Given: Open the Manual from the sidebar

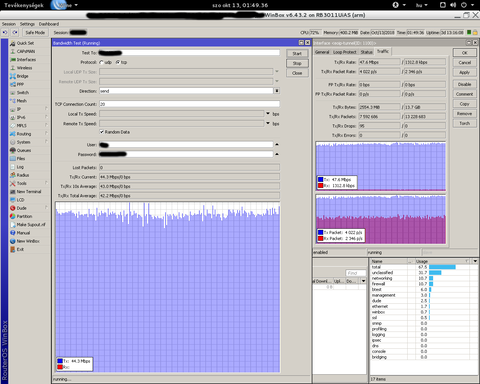Looking at the screenshot, I should (x=23, y=233).
